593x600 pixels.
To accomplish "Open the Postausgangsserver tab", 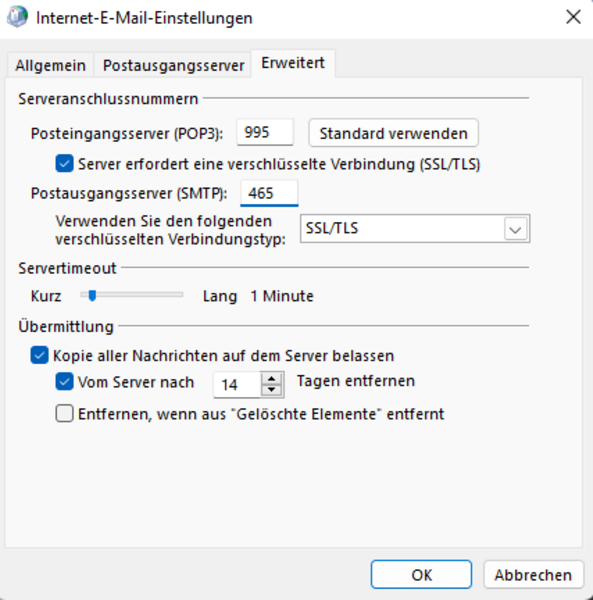I will tap(173, 65).
